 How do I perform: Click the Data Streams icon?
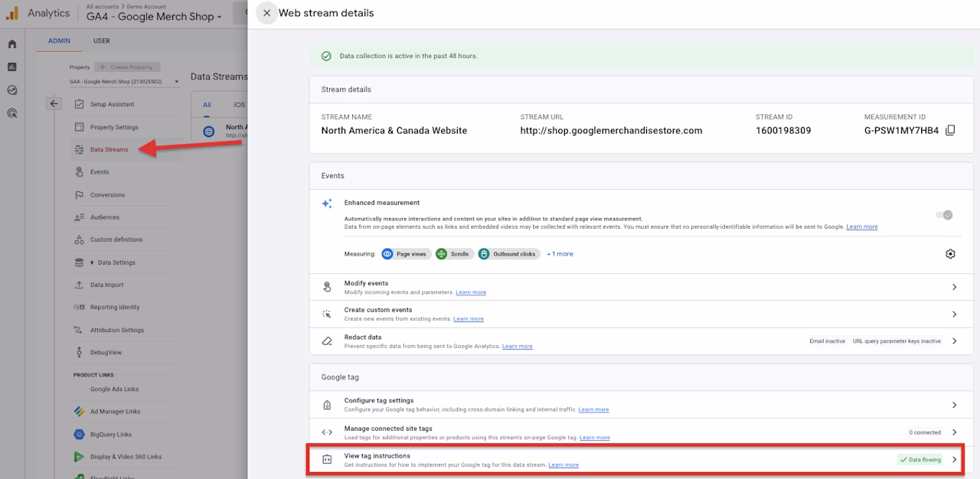click(79, 149)
